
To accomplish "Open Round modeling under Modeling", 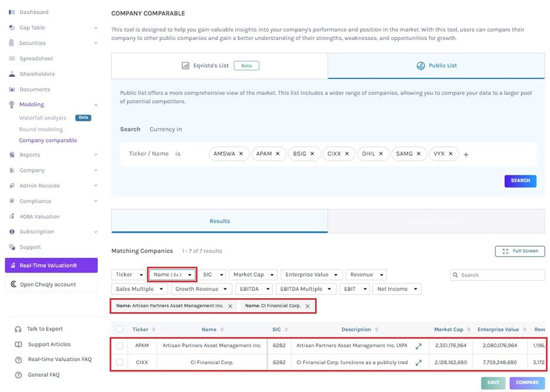I will point(41,129).
